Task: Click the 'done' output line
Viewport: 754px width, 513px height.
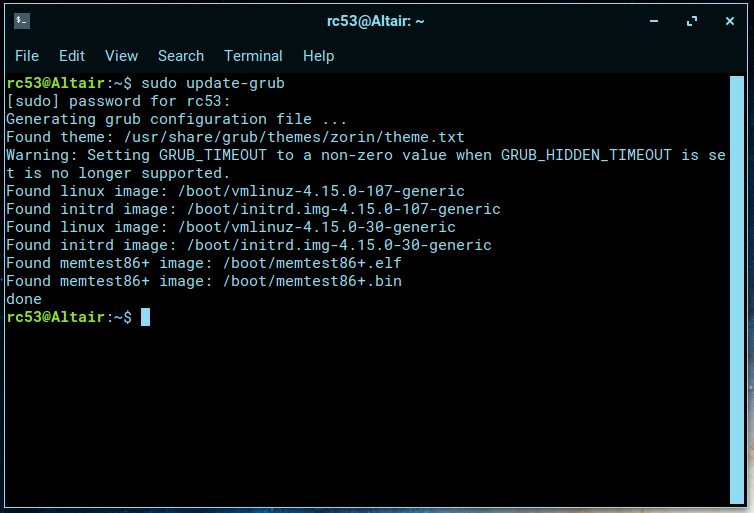Action: coord(24,299)
